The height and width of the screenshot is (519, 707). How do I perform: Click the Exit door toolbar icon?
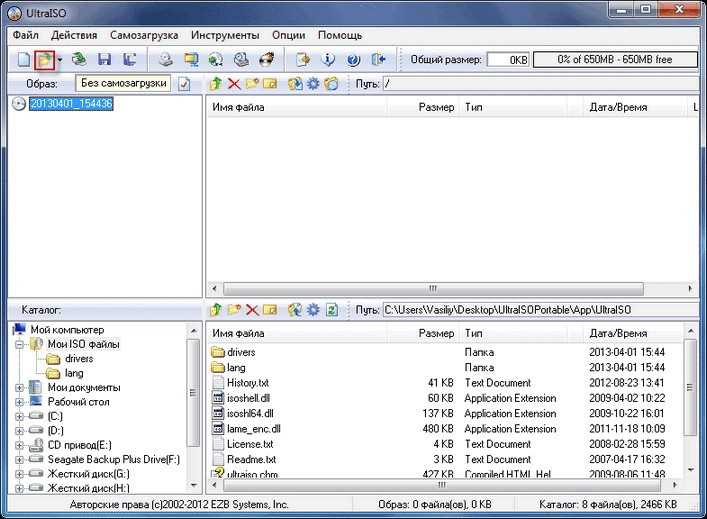tap(378, 59)
